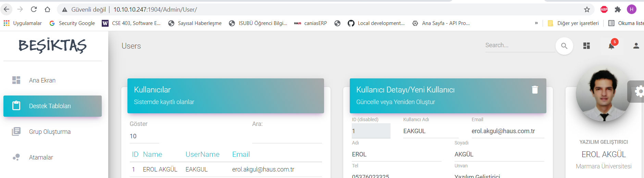Open Security Google bookmark

72,23
